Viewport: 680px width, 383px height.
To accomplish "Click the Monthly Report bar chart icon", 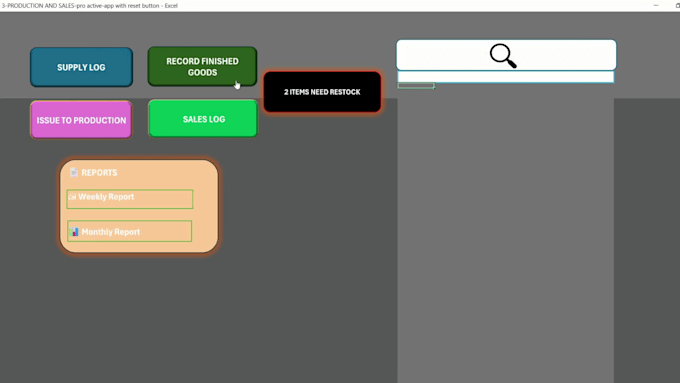I will 74,232.
